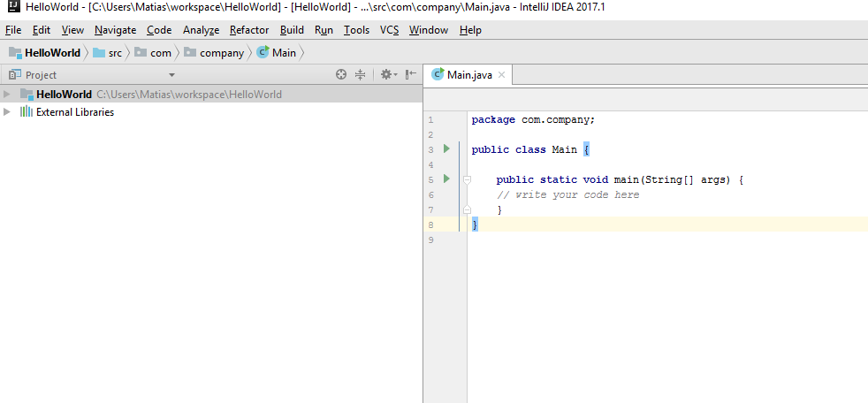Screen dimensions: 868x403
Task: Expand the HelloWorld project tree node
Action: pyautogui.click(x=7, y=94)
